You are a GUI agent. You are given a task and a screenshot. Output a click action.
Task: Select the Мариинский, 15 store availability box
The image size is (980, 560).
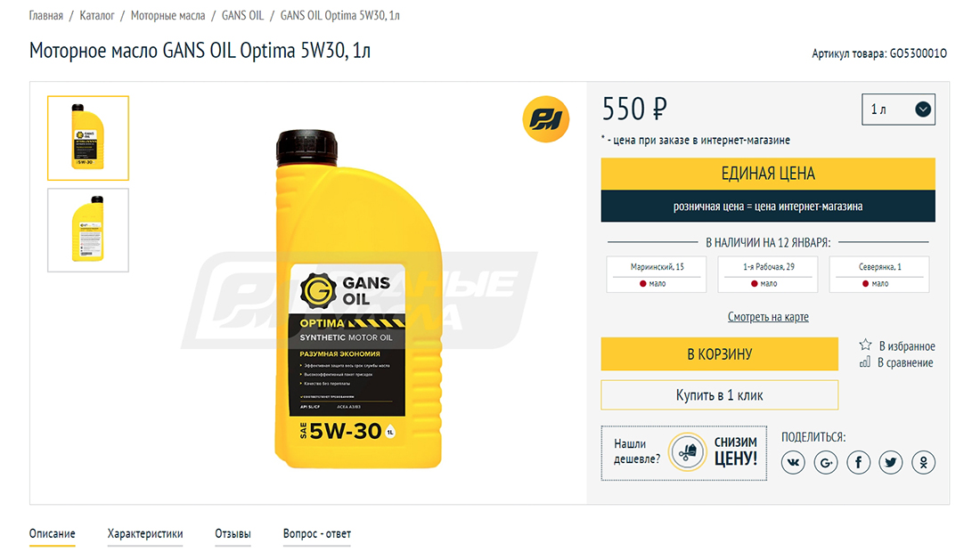657,275
